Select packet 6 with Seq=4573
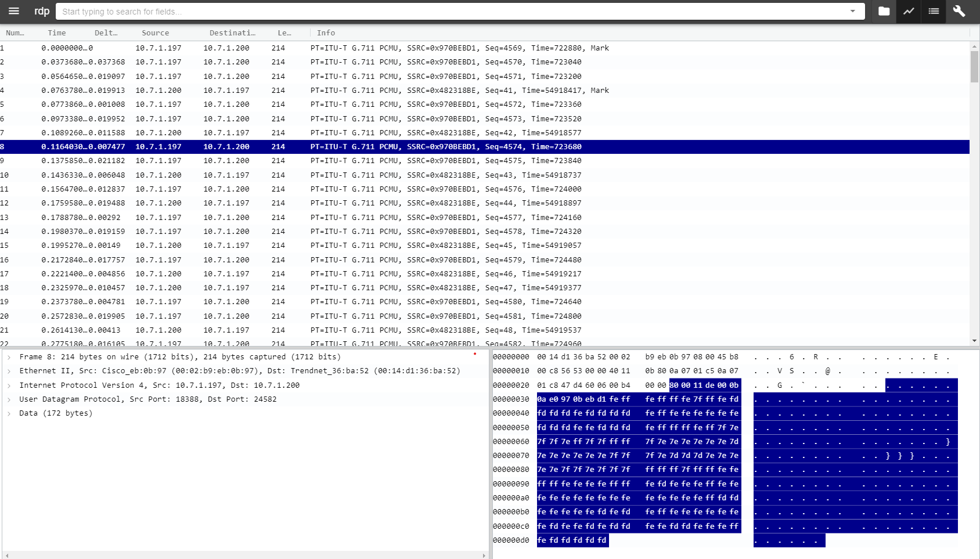This screenshot has width=980, height=559. tap(485, 118)
